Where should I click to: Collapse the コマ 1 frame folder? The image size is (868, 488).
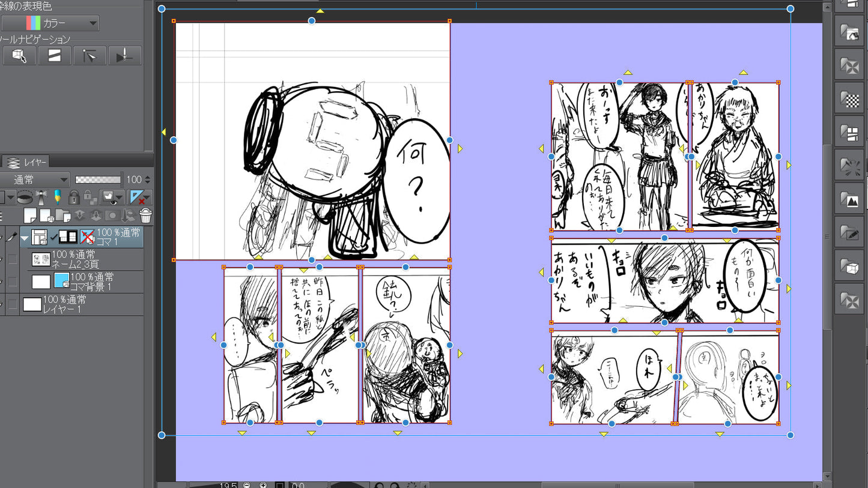click(x=25, y=238)
